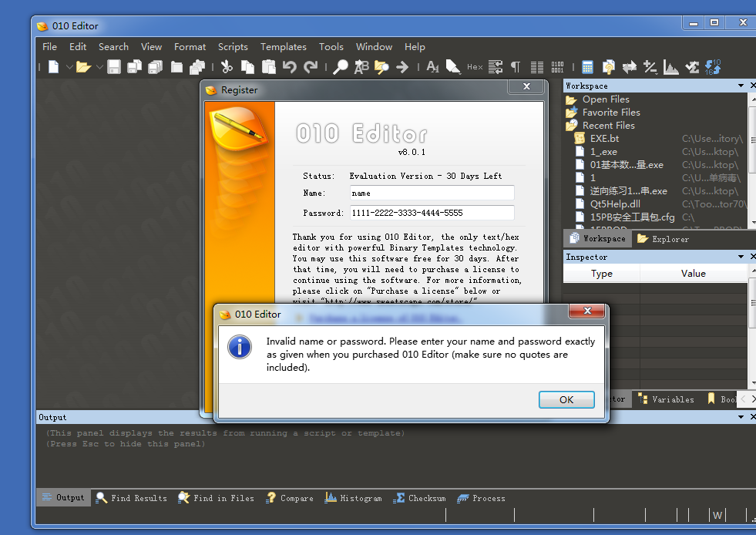Click the Inspector Value column header

(694, 274)
